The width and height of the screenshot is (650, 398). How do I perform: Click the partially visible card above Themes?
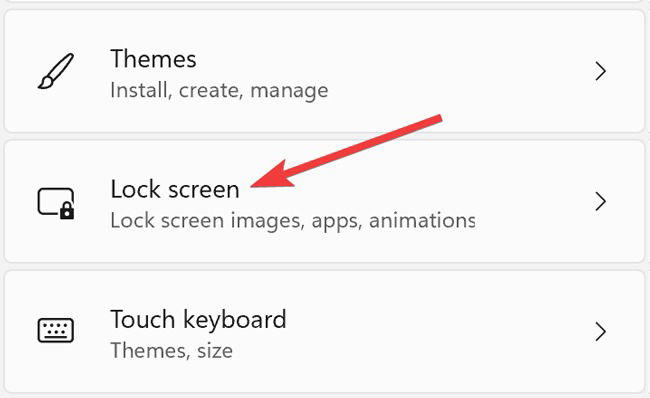pyautogui.click(x=325, y=1)
